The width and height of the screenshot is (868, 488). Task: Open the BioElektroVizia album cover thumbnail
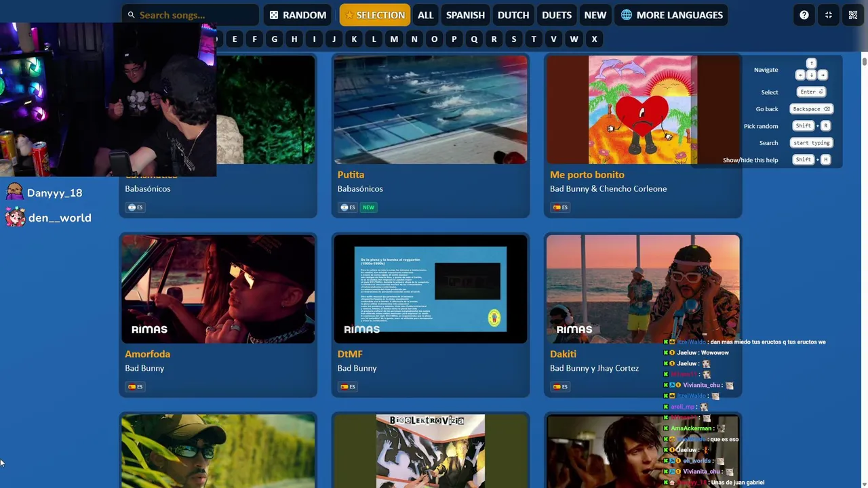tap(431, 451)
